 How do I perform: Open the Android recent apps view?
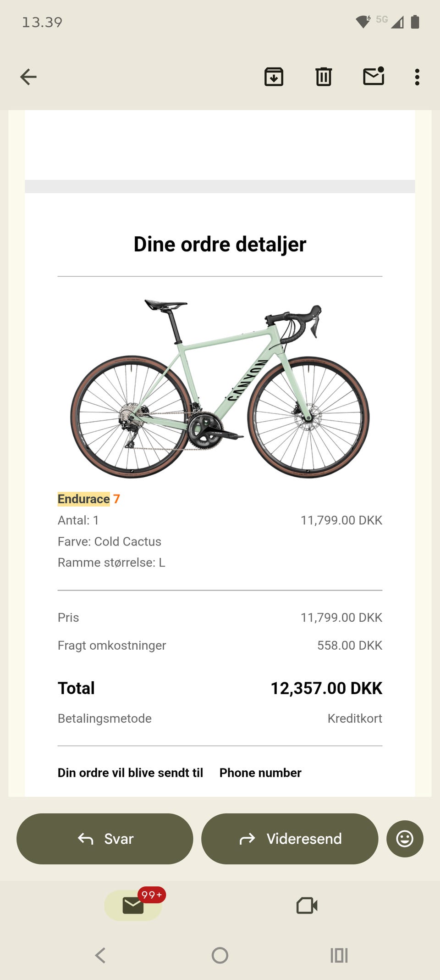pos(339,955)
